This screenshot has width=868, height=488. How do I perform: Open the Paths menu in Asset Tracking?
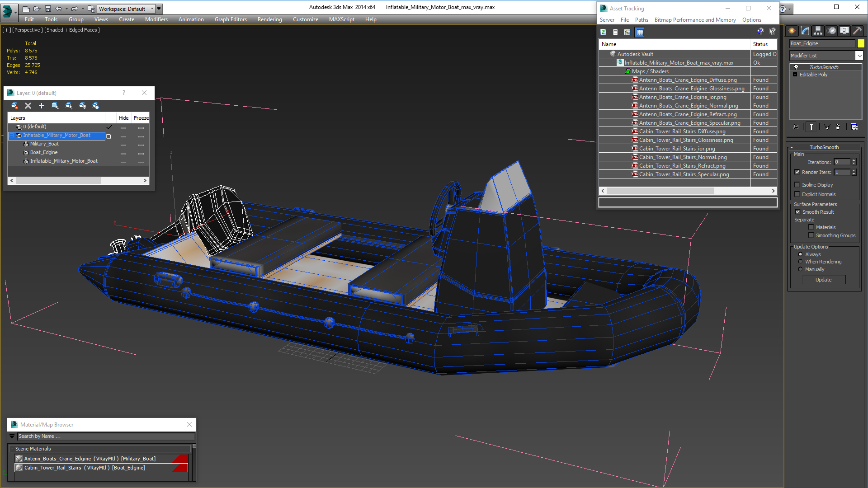tap(641, 20)
